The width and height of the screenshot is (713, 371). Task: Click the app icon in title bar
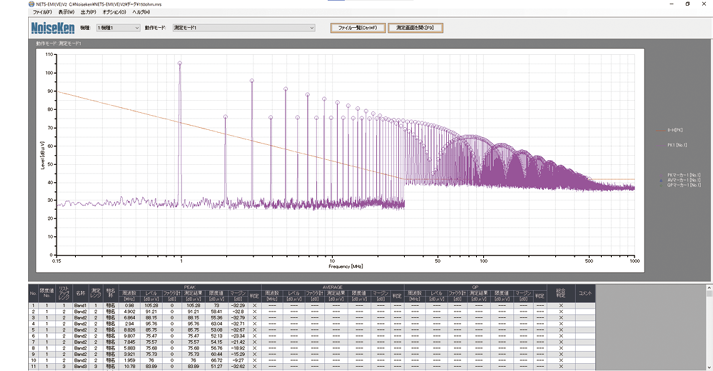(x=31, y=4)
